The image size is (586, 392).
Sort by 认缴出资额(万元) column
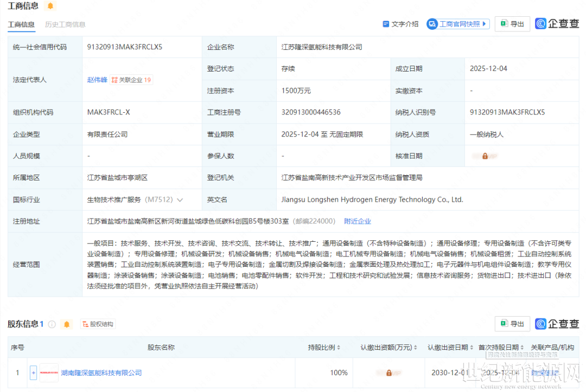[415, 348]
